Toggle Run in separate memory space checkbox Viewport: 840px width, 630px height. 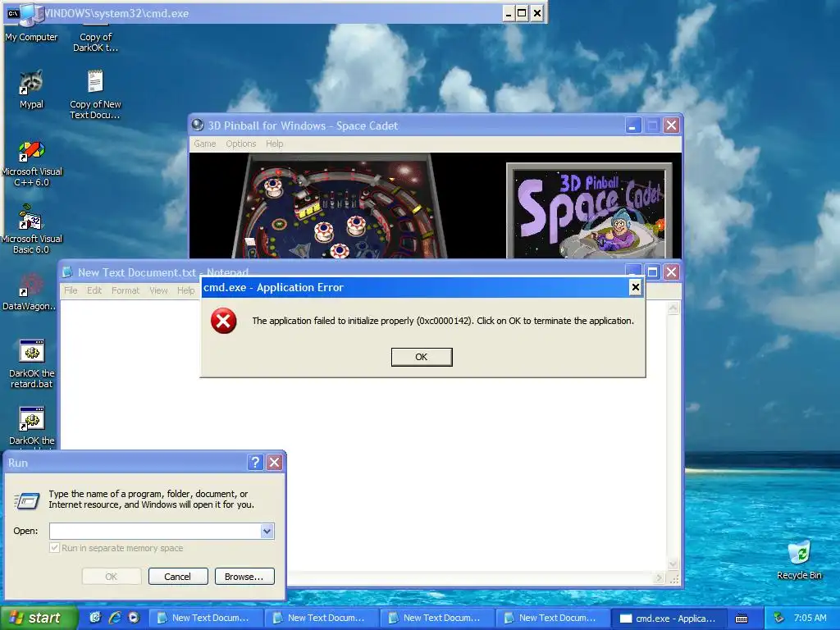pos(54,547)
